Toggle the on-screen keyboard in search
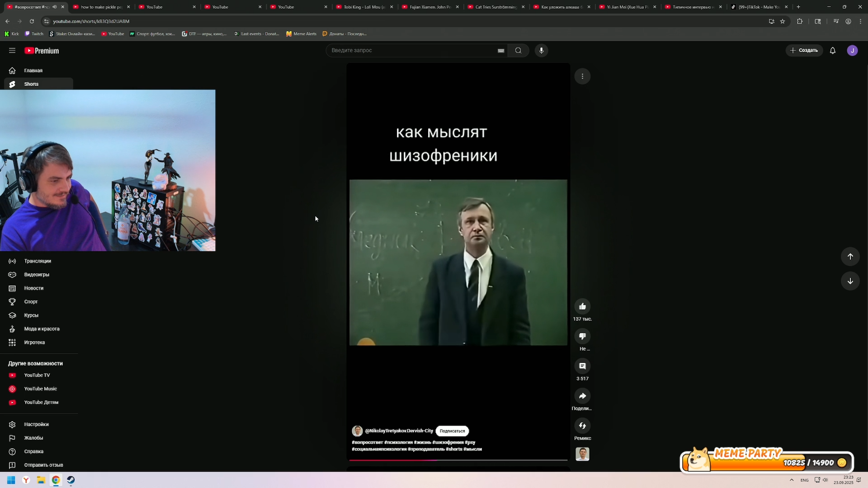This screenshot has height=488, width=868. pos(500,51)
